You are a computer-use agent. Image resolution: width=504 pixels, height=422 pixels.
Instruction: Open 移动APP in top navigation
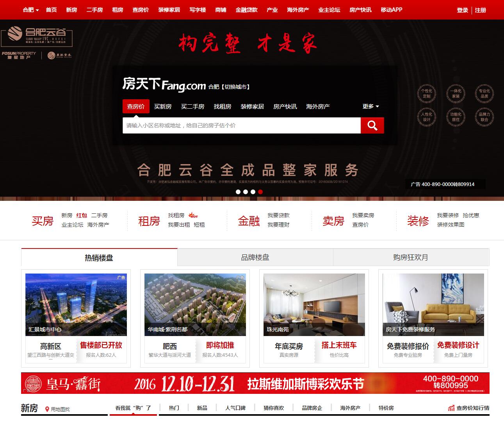click(392, 10)
